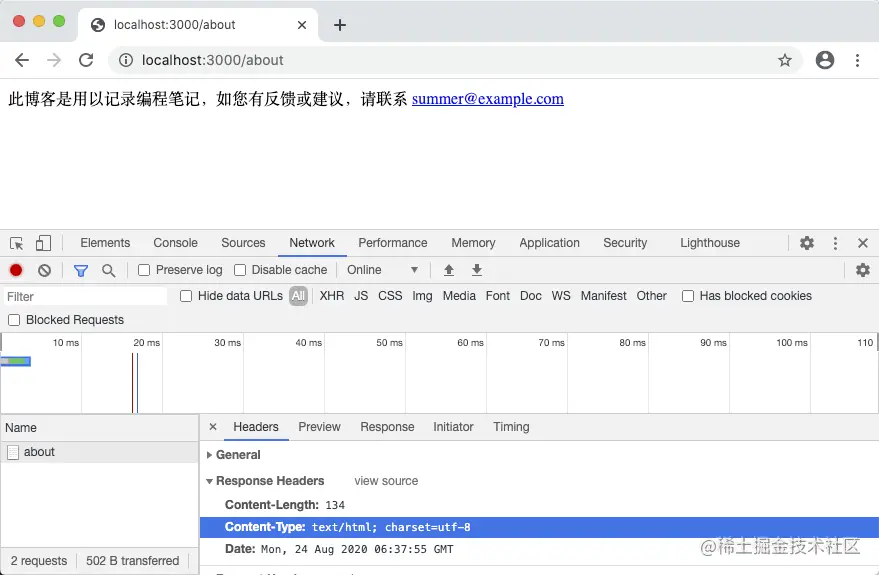
Task: View site information icon in address bar
Action: pyautogui.click(x=126, y=60)
